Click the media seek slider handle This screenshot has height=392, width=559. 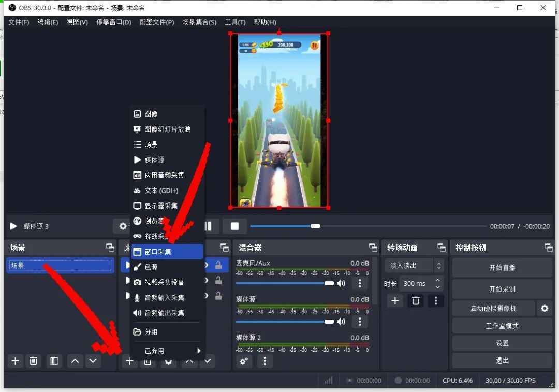(x=315, y=226)
